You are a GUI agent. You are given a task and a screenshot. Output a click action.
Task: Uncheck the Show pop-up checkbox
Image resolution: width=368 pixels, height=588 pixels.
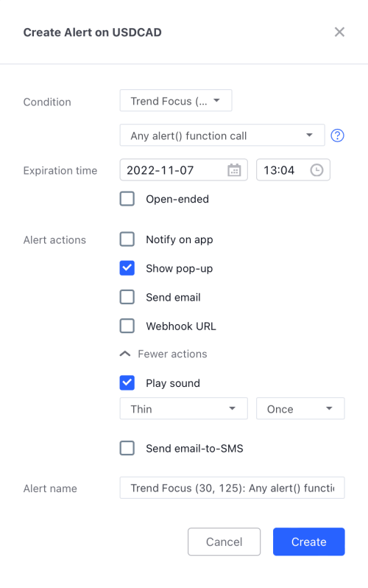[x=127, y=268]
